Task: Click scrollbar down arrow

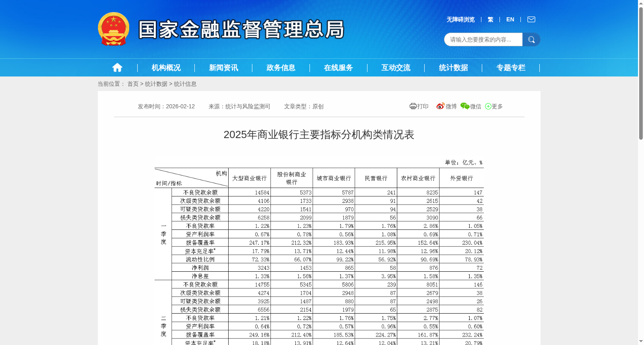Action: point(641,342)
